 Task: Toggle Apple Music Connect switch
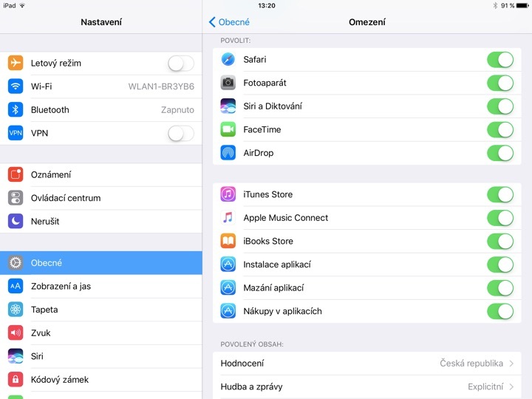click(x=500, y=218)
